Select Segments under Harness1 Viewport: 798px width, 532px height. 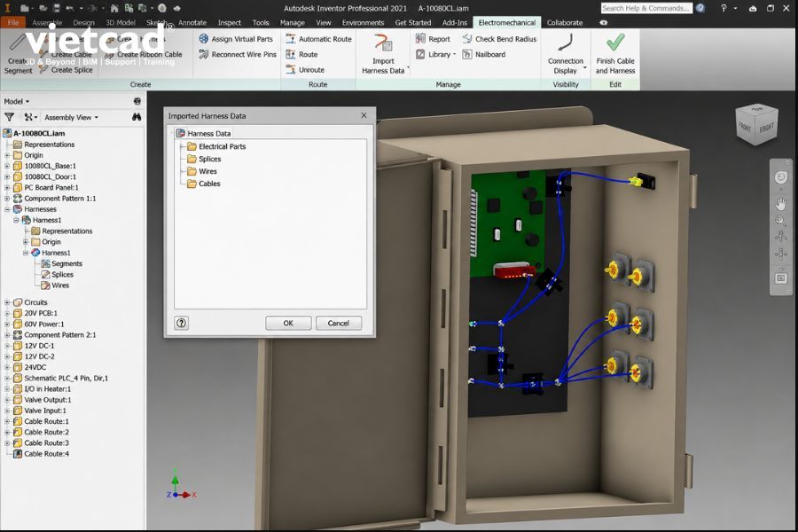pos(61,263)
